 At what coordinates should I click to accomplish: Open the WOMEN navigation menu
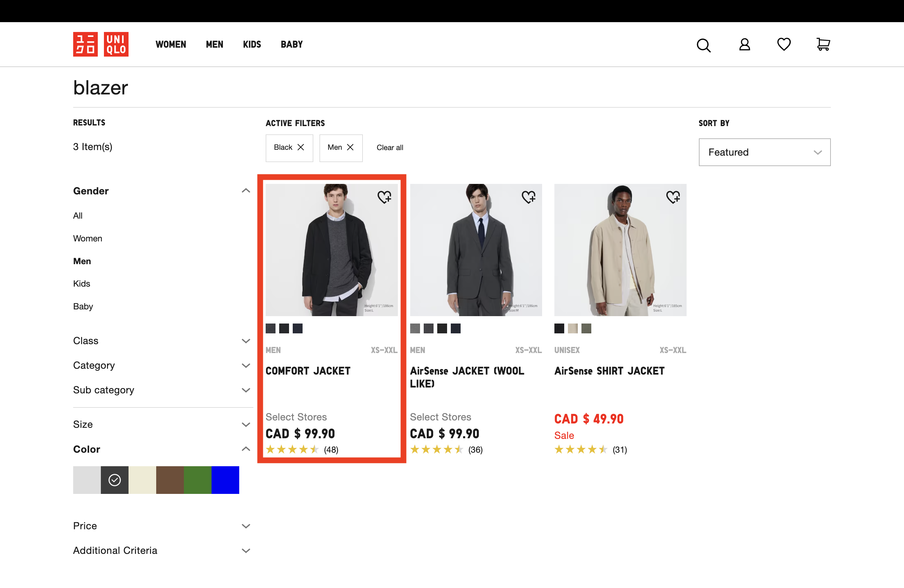tap(171, 45)
